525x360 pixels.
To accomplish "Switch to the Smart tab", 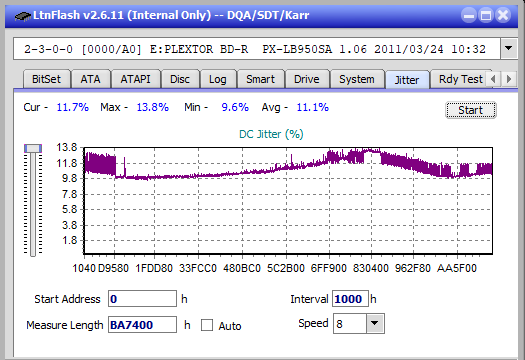I will (x=260, y=79).
